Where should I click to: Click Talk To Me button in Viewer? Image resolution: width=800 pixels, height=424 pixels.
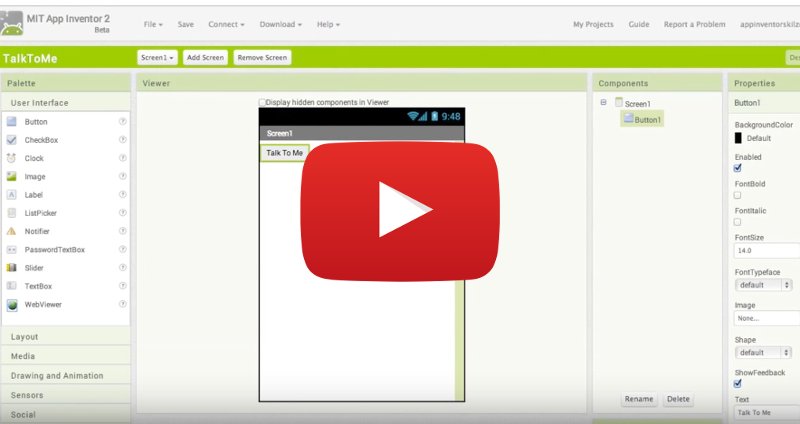click(285, 153)
